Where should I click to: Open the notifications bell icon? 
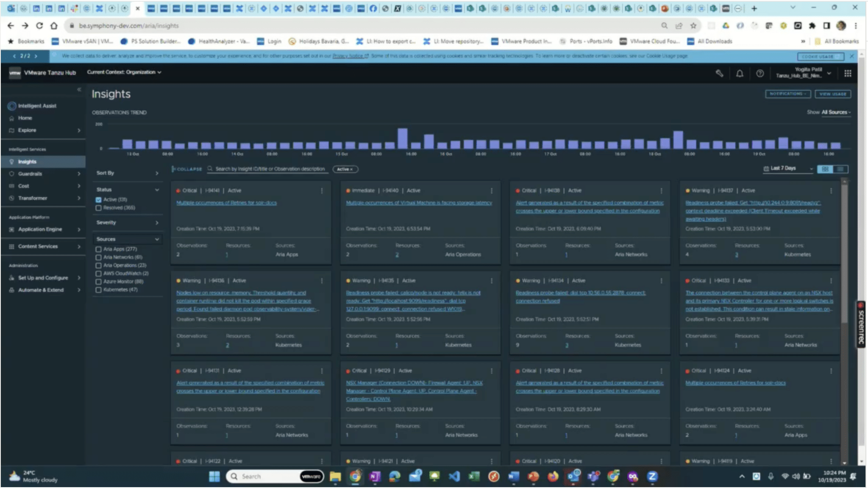(x=740, y=74)
